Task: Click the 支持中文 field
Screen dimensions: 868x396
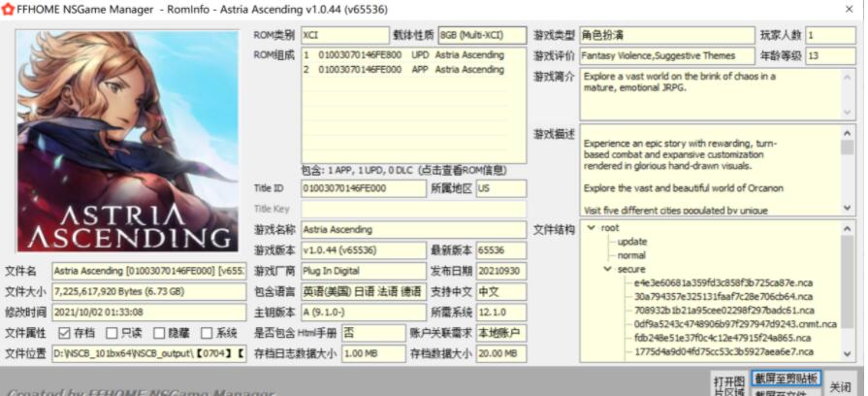Action: coord(501,291)
